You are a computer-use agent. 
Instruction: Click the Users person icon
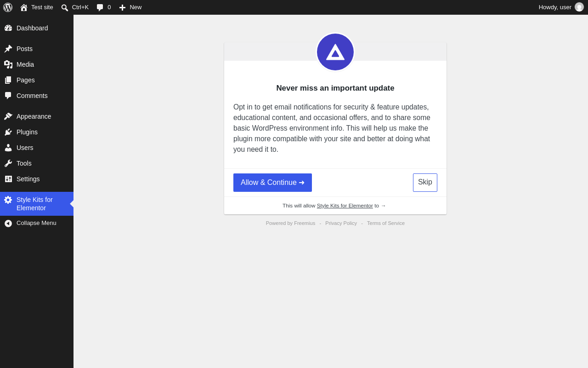coord(8,148)
